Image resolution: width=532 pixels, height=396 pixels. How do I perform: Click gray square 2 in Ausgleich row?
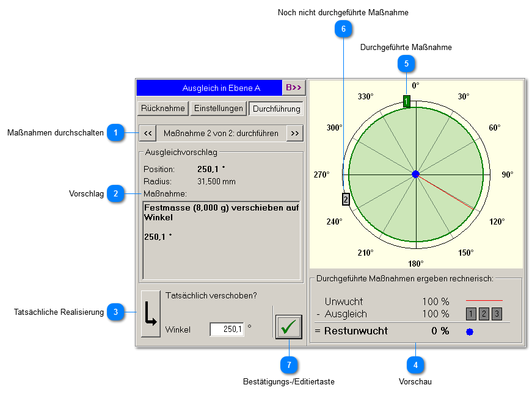click(484, 314)
